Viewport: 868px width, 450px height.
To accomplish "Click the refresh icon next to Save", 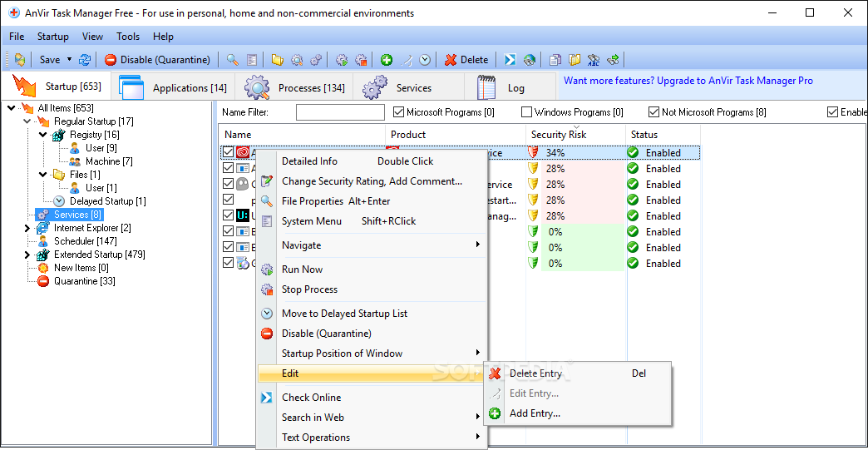I will 85,60.
